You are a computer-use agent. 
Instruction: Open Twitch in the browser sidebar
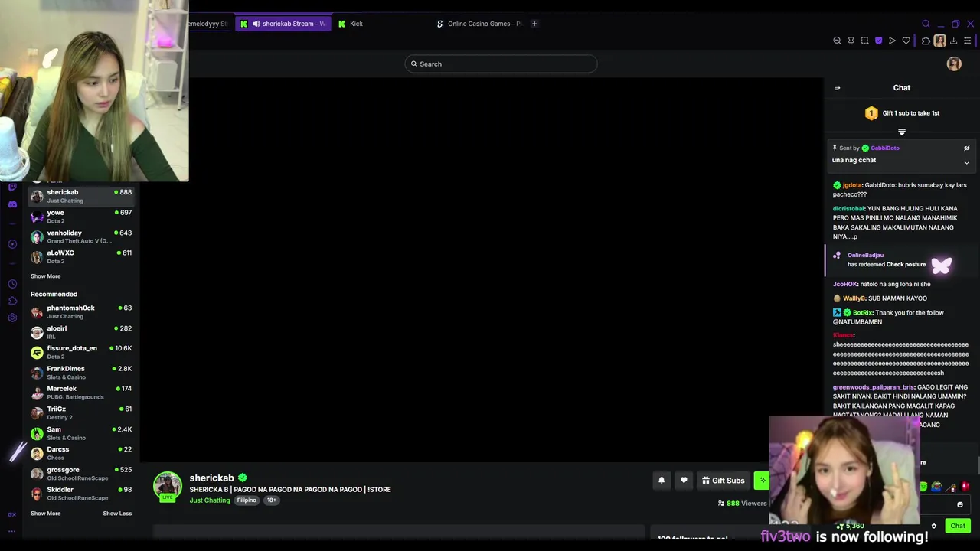[12, 187]
